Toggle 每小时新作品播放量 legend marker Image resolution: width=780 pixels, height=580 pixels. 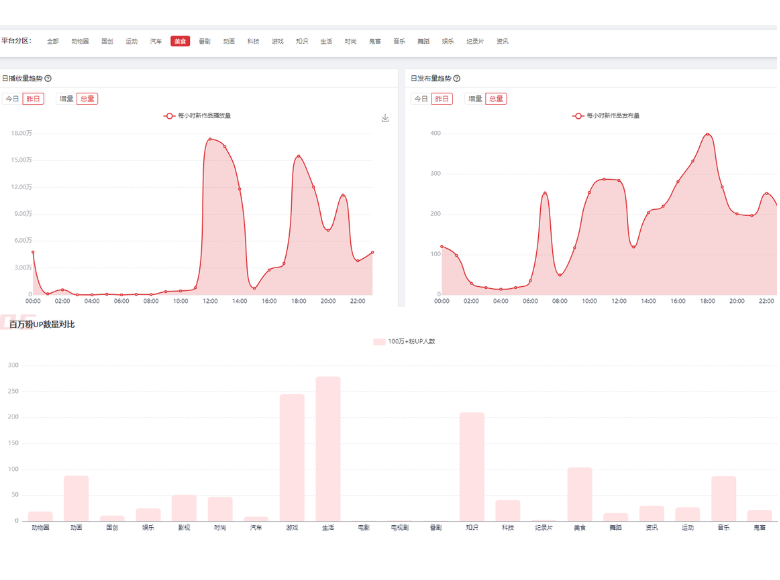(171, 116)
